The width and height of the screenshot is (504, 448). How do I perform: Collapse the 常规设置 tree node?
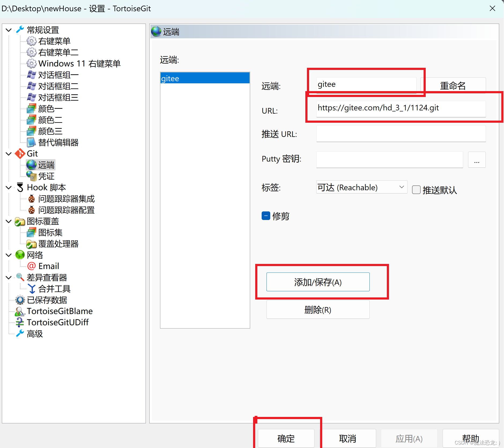[x=9, y=30]
